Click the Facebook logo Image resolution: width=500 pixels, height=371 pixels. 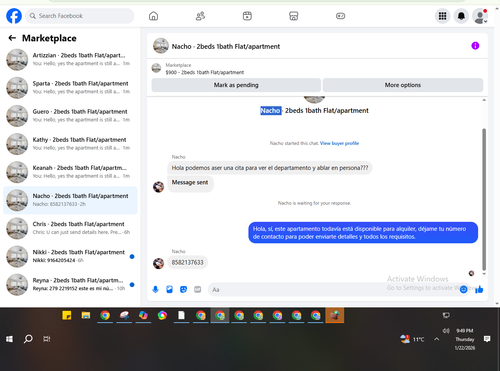(14, 16)
